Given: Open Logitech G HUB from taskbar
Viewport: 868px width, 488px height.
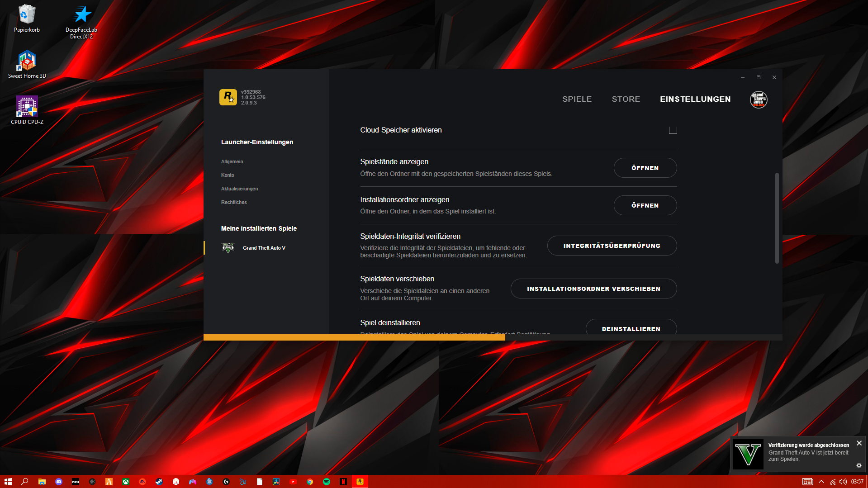Looking at the screenshot, I should coord(226,482).
